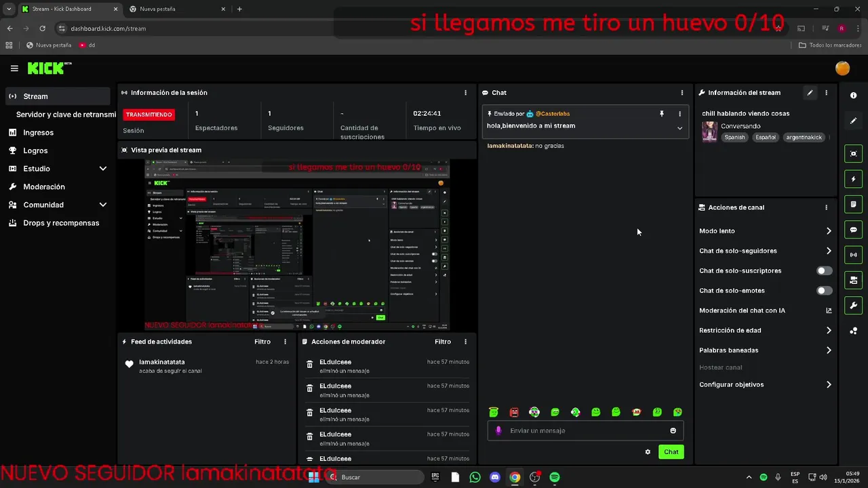This screenshot has height=488, width=868.
Task: Collapse the pinned message chevron
Action: pyautogui.click(x=679, y=127)
